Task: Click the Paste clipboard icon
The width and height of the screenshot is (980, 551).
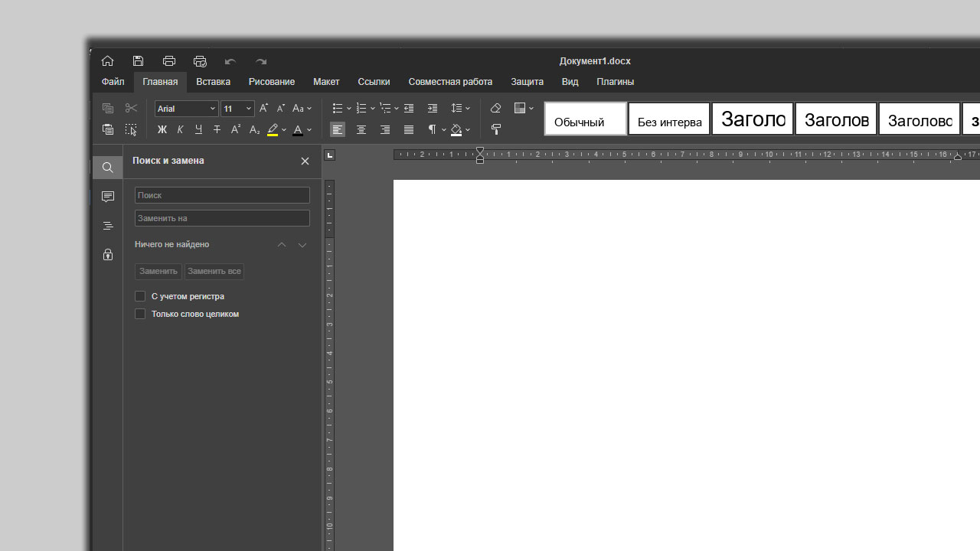Action: [x=107, y=130]
